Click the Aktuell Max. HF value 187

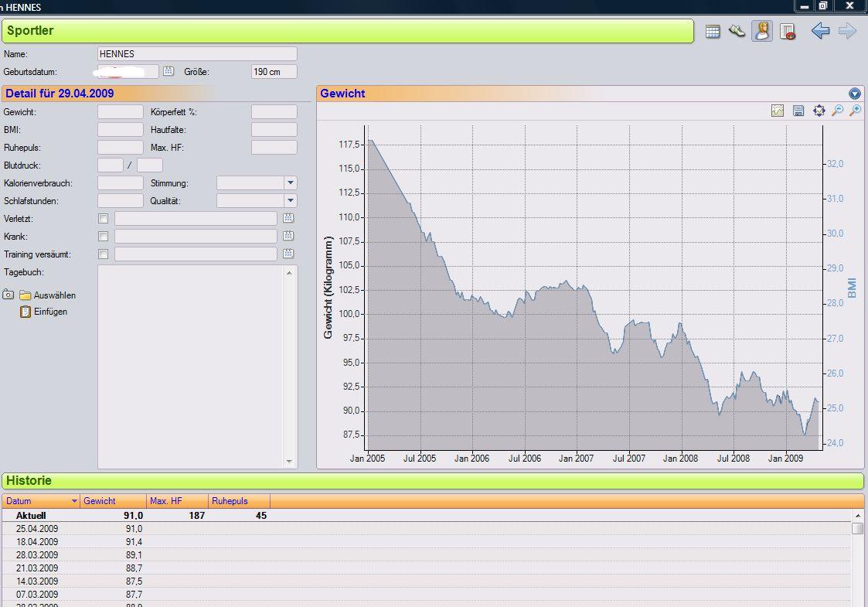(x=196, y=516)
